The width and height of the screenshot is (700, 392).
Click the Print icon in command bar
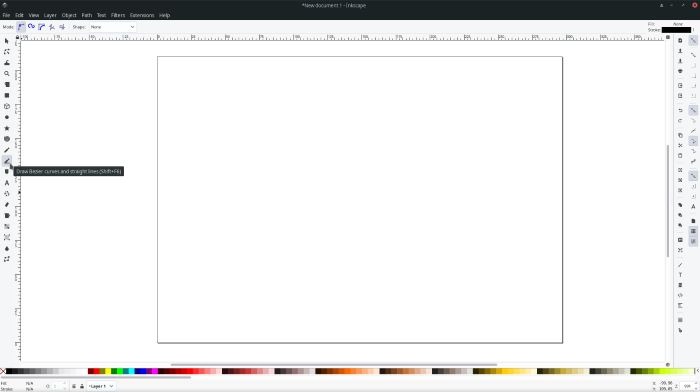680,71
